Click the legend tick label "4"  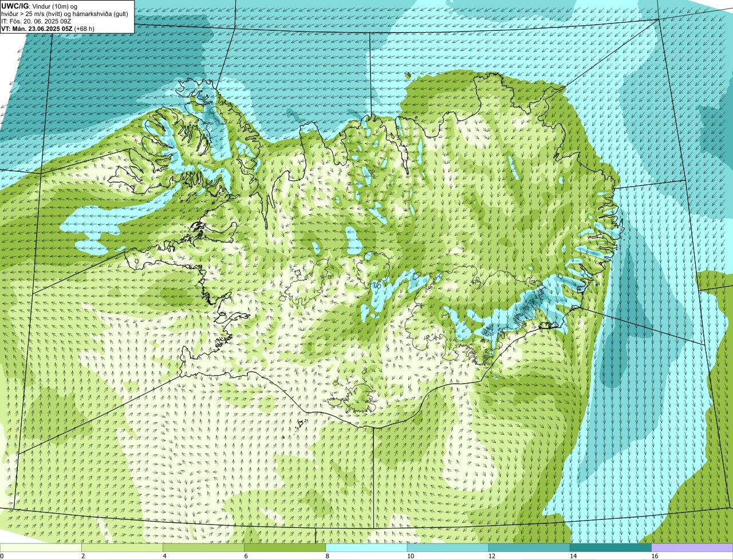(164, 556)
